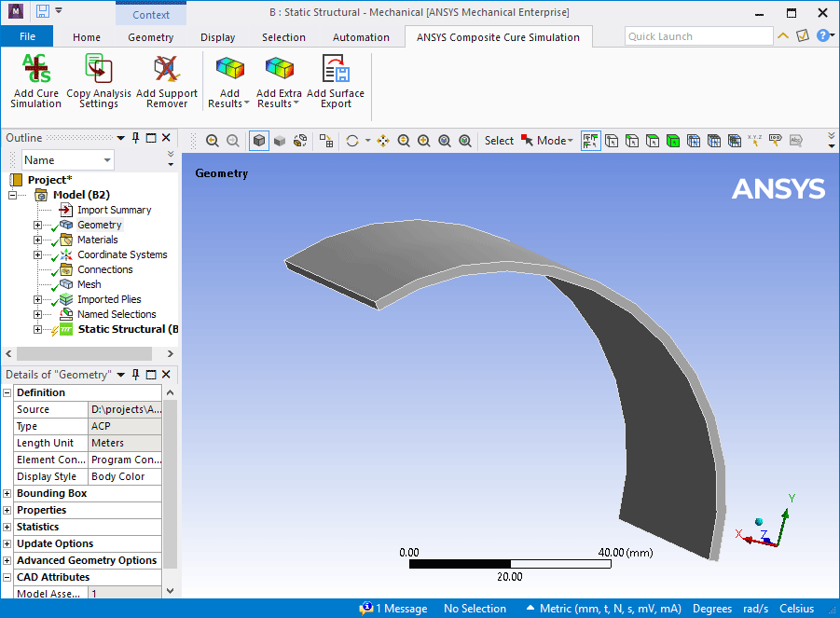Toggle wireframe display mode

(300, 140)
